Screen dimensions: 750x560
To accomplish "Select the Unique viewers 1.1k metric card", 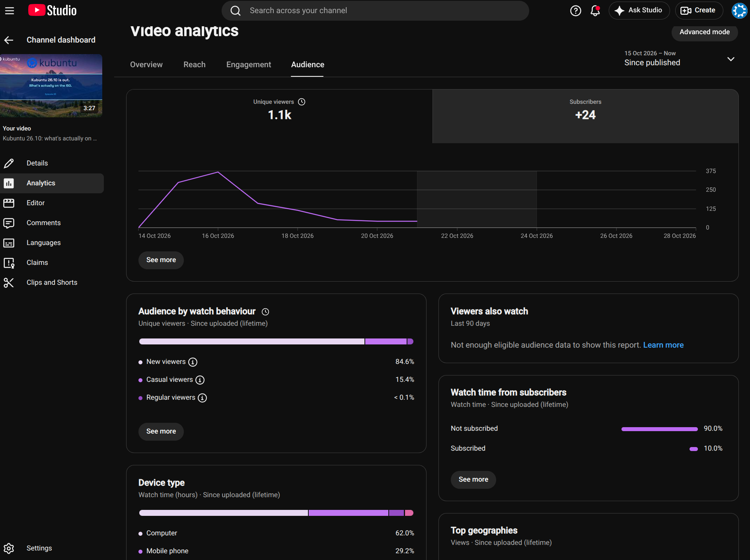I will click(279, 116).
